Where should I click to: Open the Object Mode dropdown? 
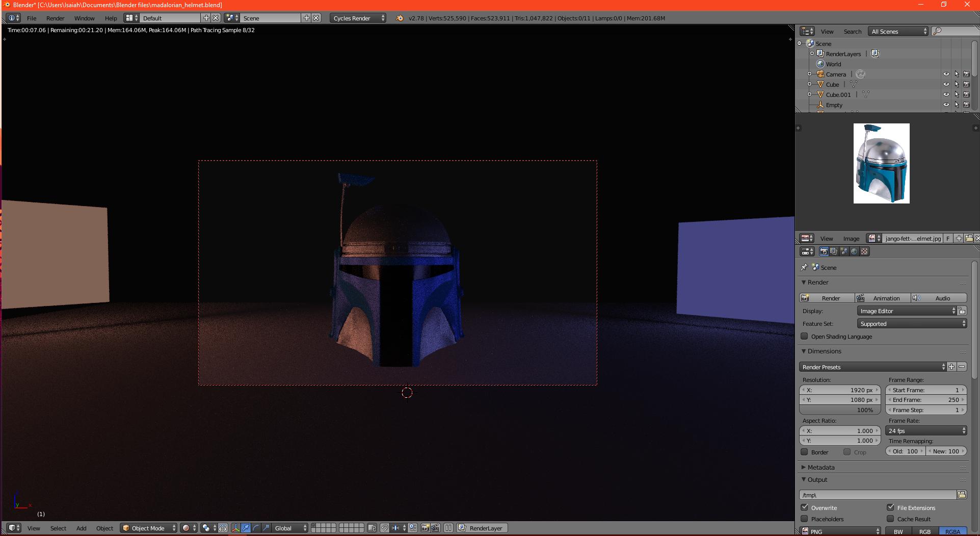(x=149, y=528)
